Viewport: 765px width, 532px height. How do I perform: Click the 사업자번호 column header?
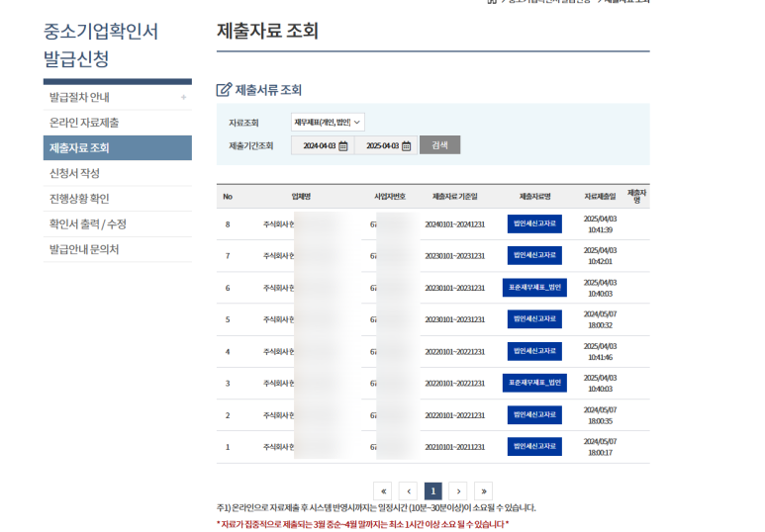click(390, 197)
